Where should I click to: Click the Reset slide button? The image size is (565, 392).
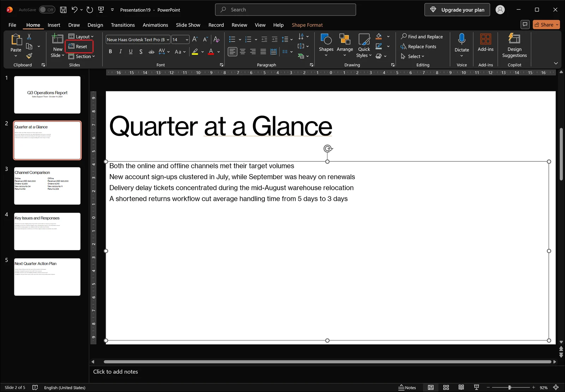(78, 46)
